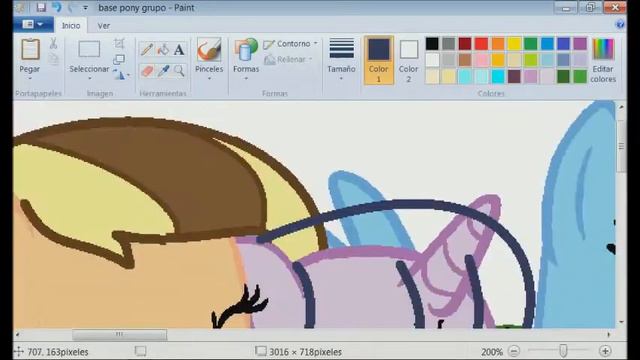Screen dimensions: 640x360
Task: Pick the pink swatch in second row
Action: point(481,60)
